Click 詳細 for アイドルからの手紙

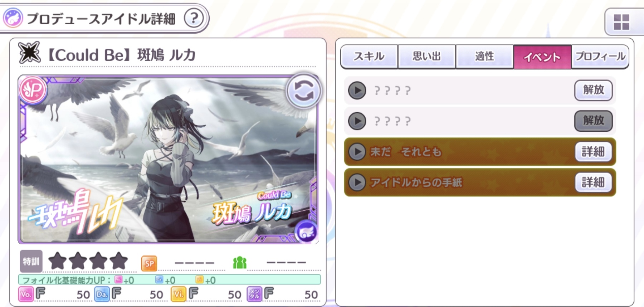tap(593, 182)
